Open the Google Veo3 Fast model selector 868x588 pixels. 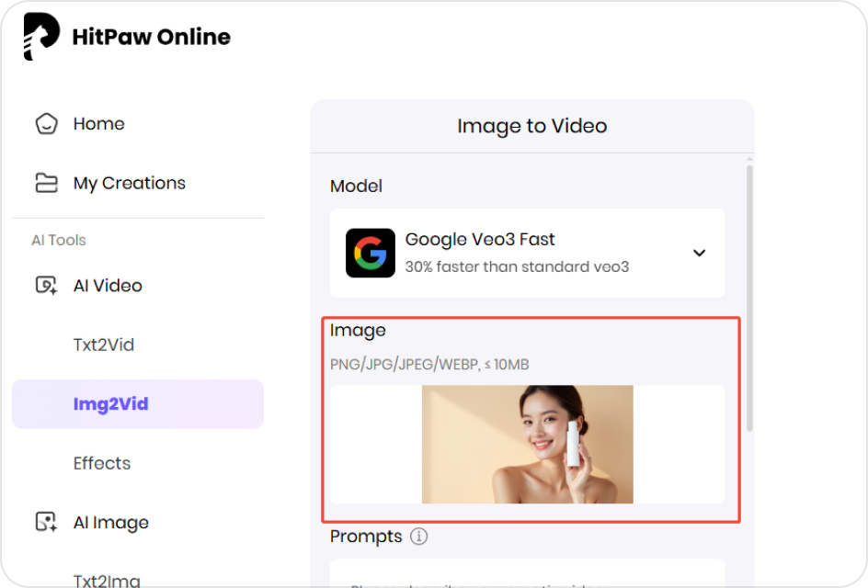tap(529, 253)
